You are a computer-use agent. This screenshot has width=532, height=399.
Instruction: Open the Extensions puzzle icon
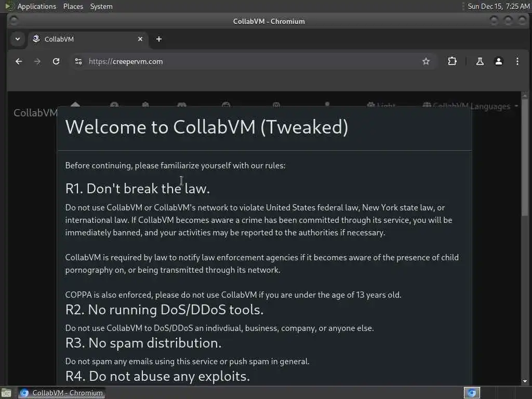[x=452, y=61]
